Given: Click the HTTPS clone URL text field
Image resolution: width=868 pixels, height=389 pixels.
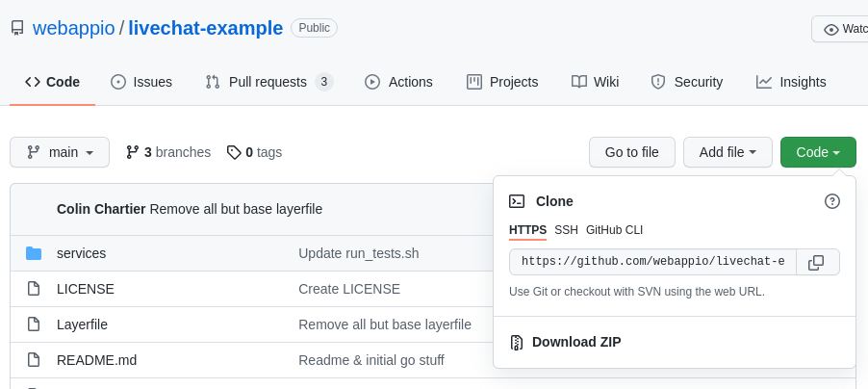Looking at the screenshot, I should coord(652,262).
